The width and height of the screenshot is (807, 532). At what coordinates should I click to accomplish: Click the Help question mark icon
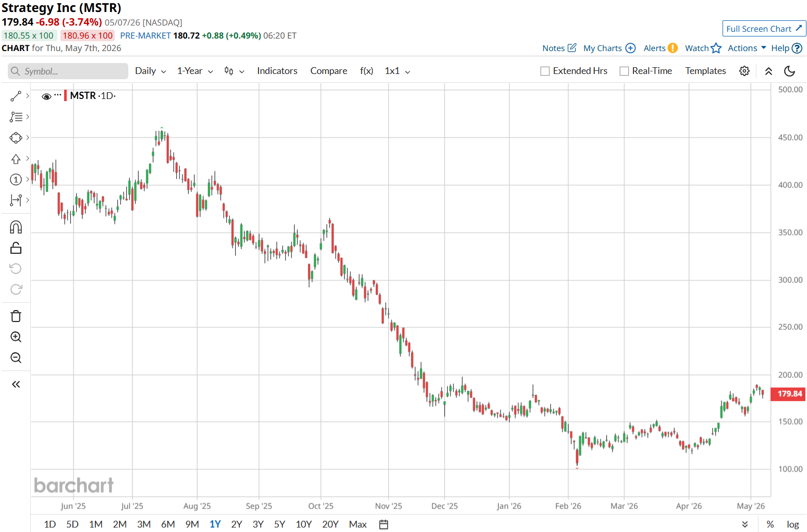point(797,48)
